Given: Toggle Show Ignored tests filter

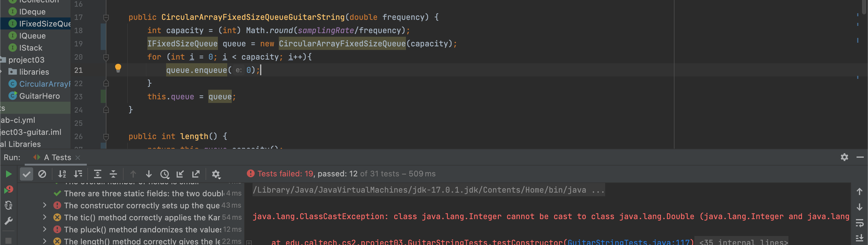Looking at the screenshot, I should click(x=42, y=174).
